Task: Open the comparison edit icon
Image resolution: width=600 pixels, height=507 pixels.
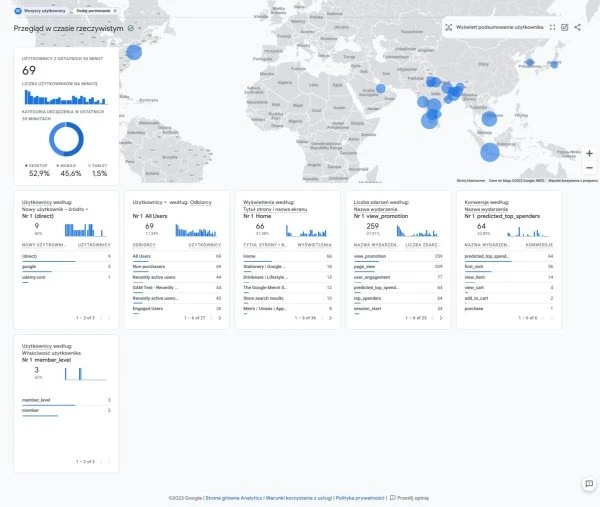Action: tap(565, 27)
